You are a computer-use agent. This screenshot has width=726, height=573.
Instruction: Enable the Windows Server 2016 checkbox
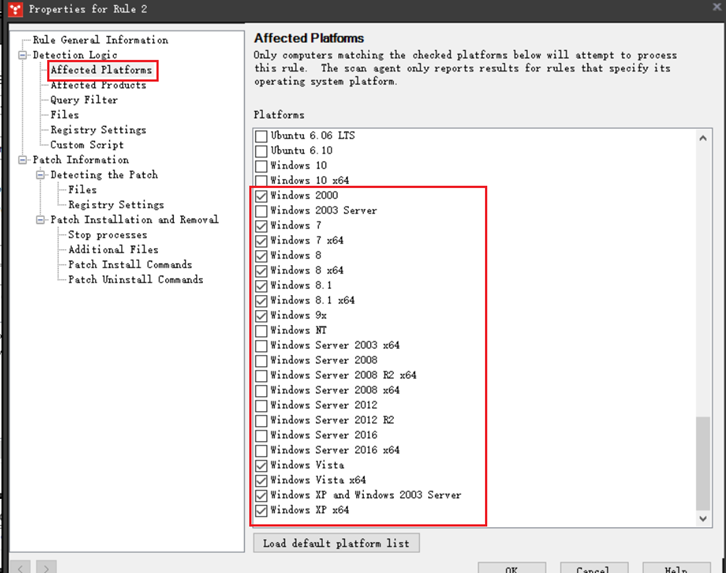(x=261, y=435)
